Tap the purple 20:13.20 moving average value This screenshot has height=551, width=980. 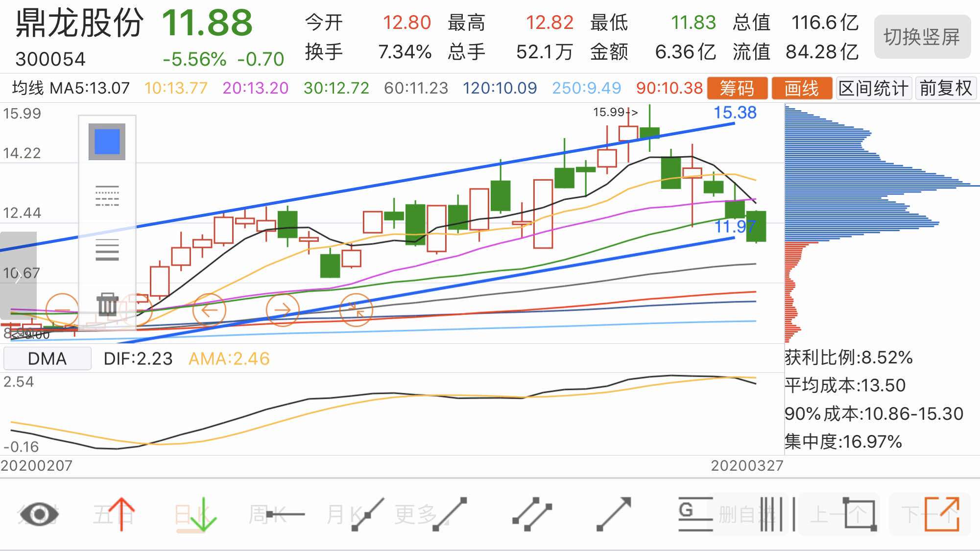(256, 88)
